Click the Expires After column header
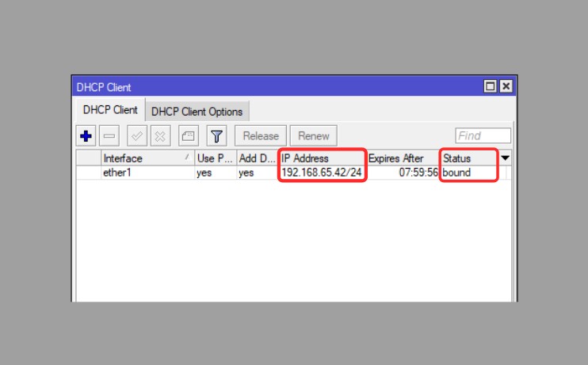Image resolution: width=588 pixels, height=365 pixels. (x=402, y=158)
